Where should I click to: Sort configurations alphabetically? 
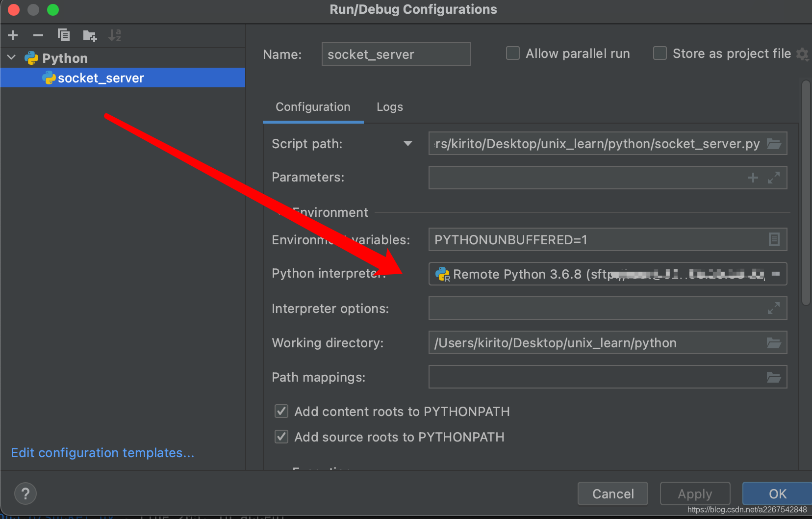(115, 35)
